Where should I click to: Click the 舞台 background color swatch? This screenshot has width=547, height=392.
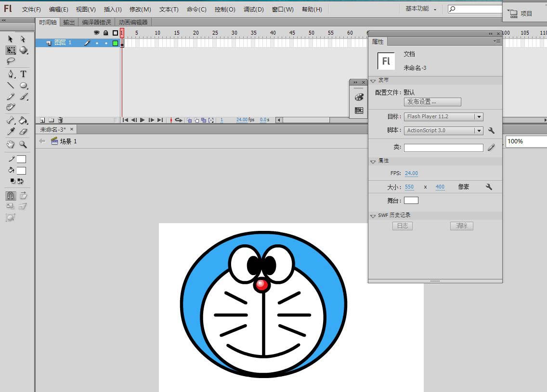coord(411,200)
